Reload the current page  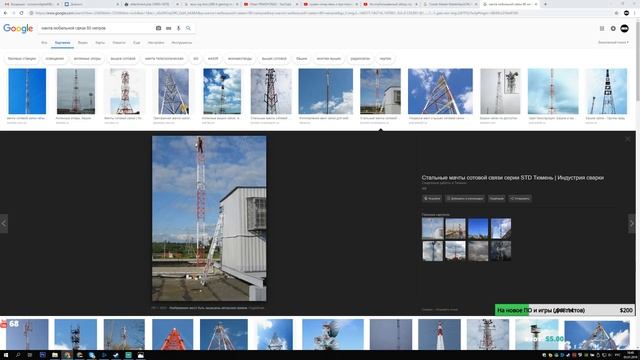point(21,13)
